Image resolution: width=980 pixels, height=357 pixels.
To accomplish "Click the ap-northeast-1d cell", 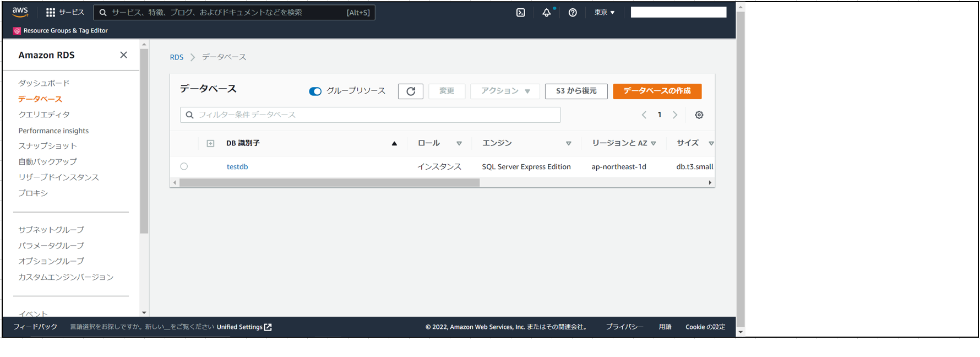I will point(619,166).
